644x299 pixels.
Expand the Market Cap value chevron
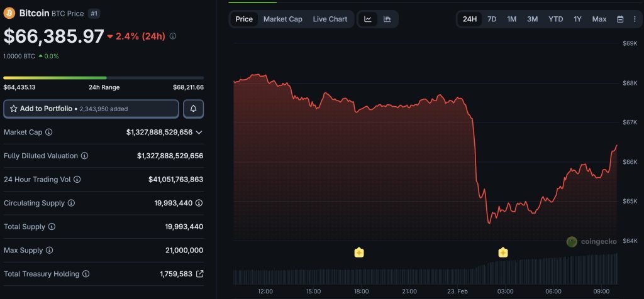click(199, 133)
